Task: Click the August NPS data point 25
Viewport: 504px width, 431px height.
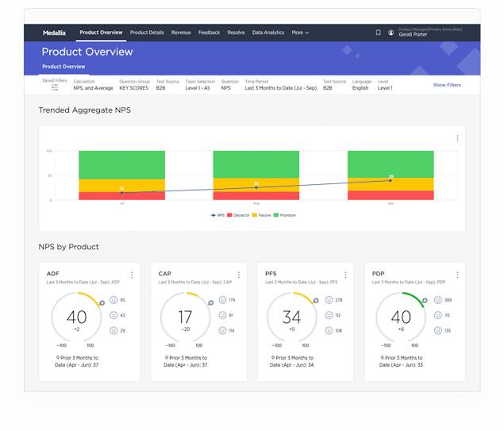Action: pos(256,187)
